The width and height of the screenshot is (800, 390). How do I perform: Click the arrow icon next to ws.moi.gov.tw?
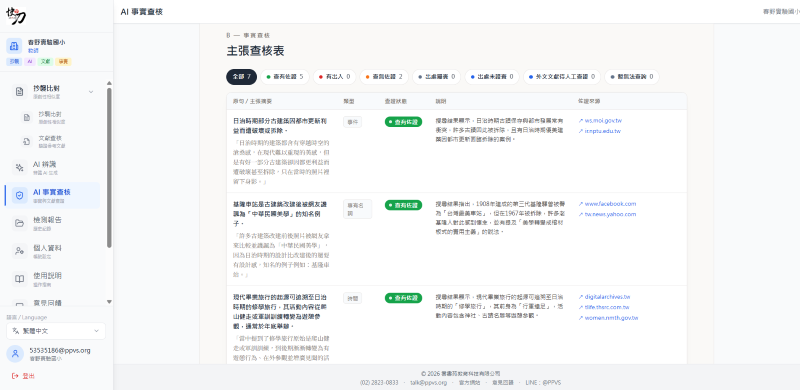(581, 120)
